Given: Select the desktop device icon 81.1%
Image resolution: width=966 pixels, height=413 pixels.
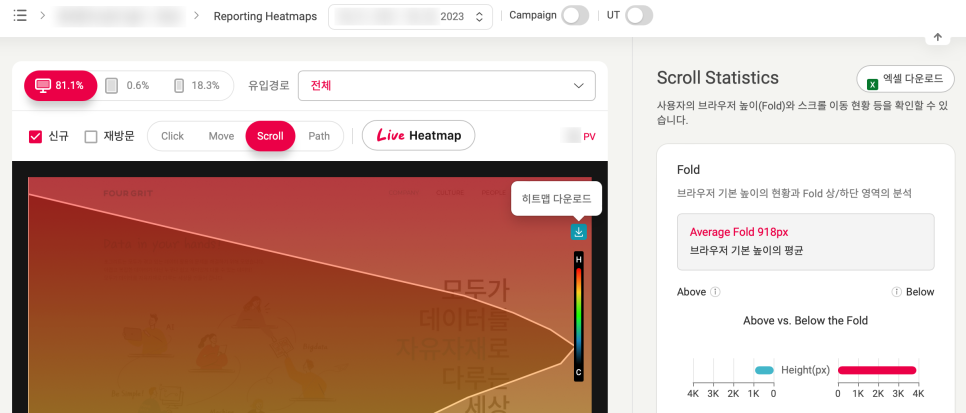Looking at the screenshot, I should pos(61,86).
